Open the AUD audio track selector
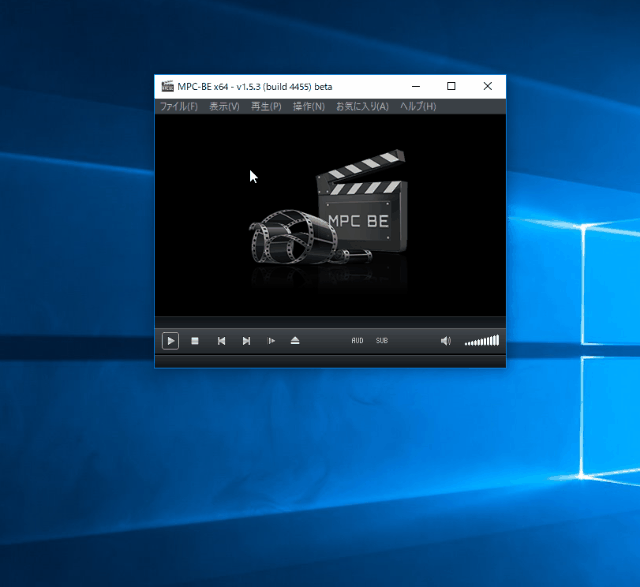 (x=357, y=340)
